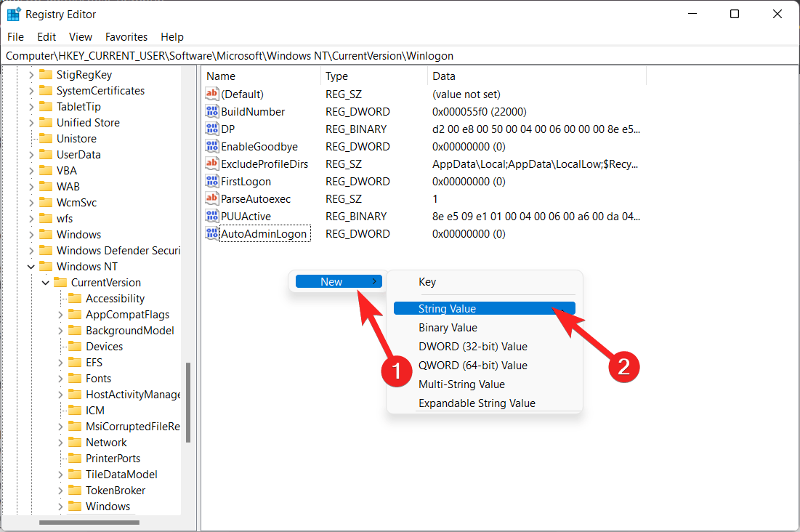
Task: Click the string value icon next to ParseAutoexec
Action: pos(211,198)
